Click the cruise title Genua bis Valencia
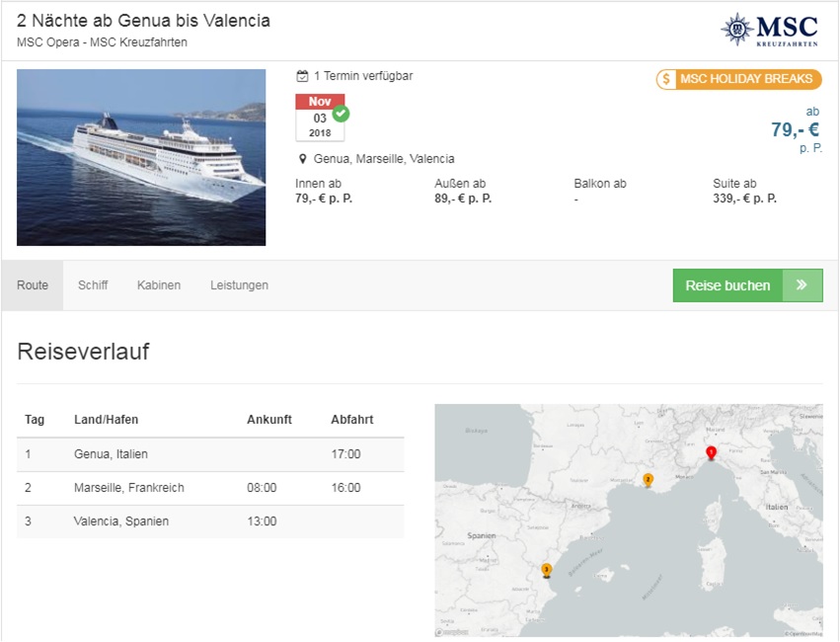Screen dimensions: 840x642 pyautogui.click(x=143, y=21)
